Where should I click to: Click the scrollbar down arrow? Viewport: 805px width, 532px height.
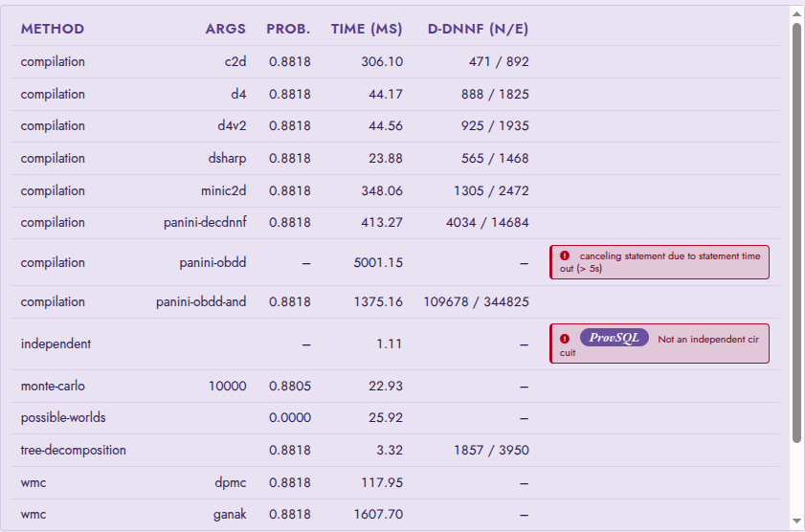click(796, 521)
